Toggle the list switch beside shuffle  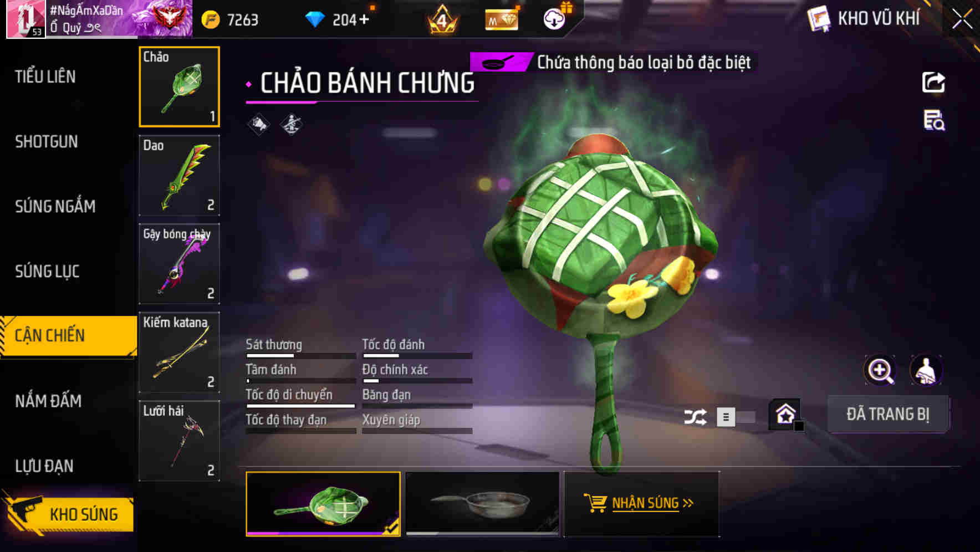tap(736, 417)
